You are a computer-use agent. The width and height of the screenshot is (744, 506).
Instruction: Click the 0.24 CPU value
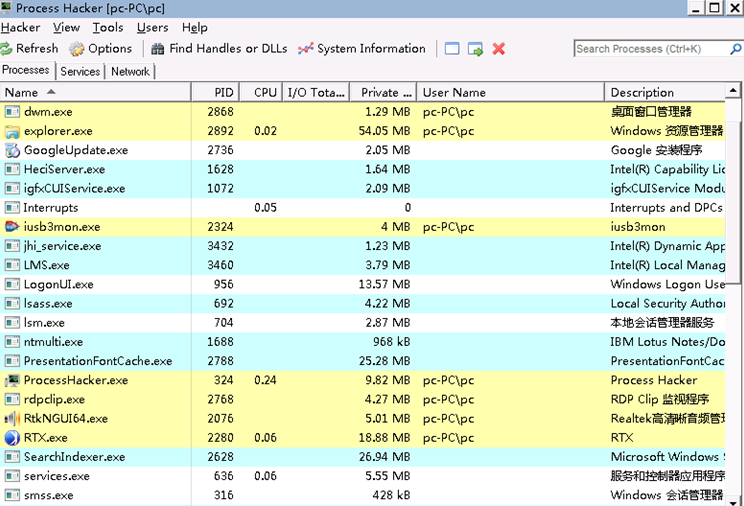265,380
